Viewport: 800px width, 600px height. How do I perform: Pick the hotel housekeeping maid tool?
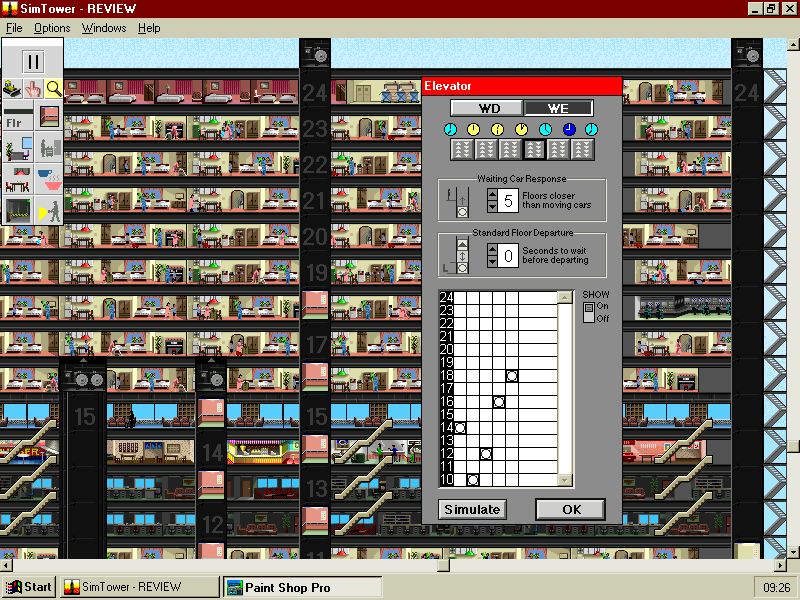[x=49, y=148]
